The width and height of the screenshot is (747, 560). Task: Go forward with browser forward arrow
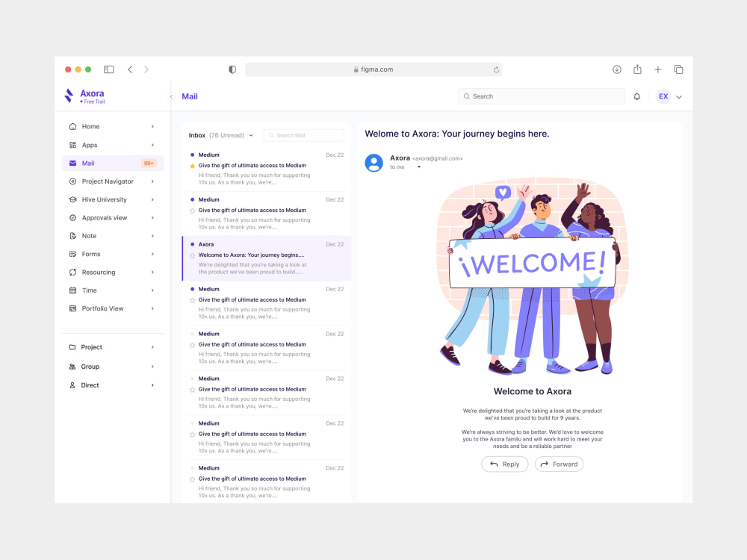(x=146, y=69)
